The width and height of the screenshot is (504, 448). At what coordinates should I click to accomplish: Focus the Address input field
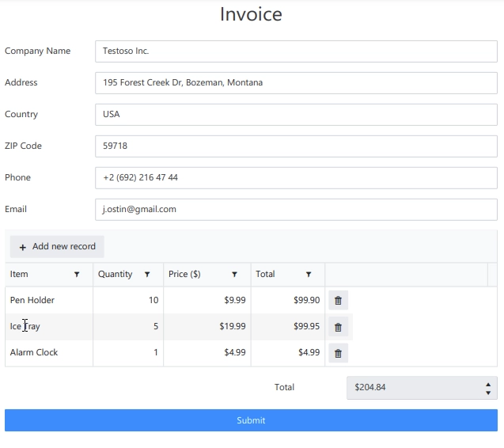[x=297, y=83]
